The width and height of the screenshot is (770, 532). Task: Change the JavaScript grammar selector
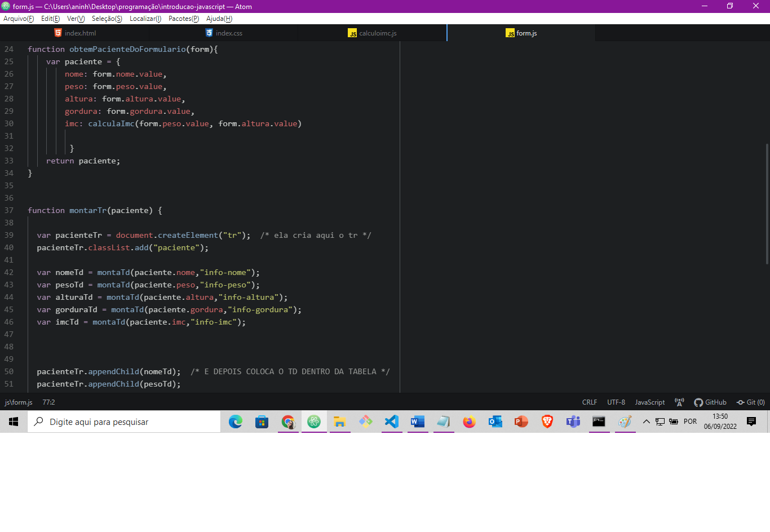pyautogui.click(x=650, y=402)
